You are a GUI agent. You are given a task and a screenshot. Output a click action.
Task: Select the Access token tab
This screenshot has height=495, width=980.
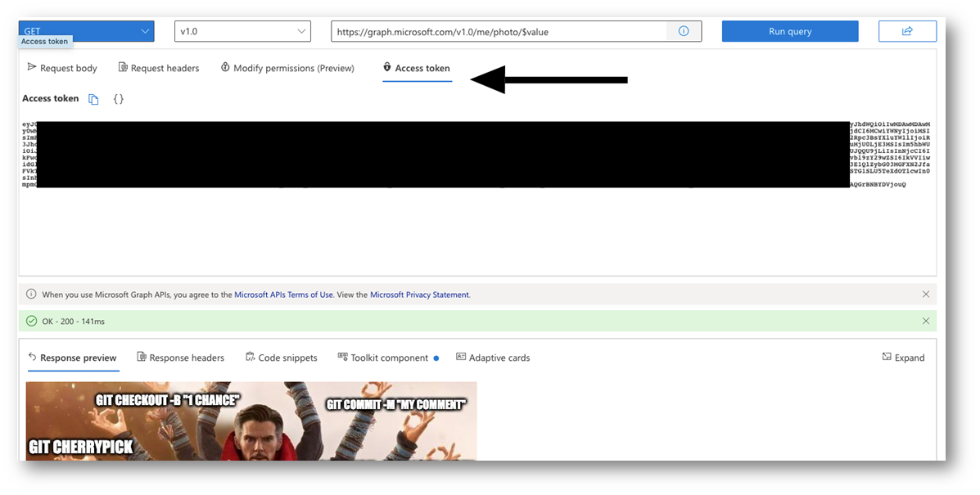(417, 68)
